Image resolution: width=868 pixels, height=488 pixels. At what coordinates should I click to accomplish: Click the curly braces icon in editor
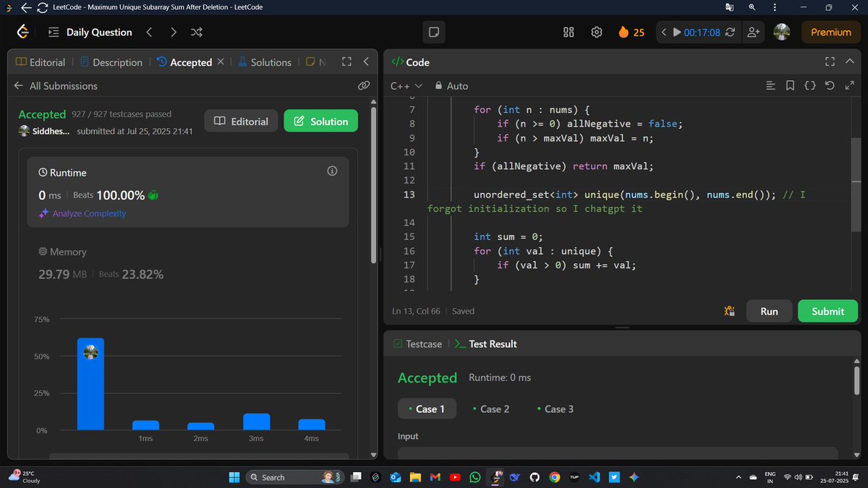click(x=810, y=85)
